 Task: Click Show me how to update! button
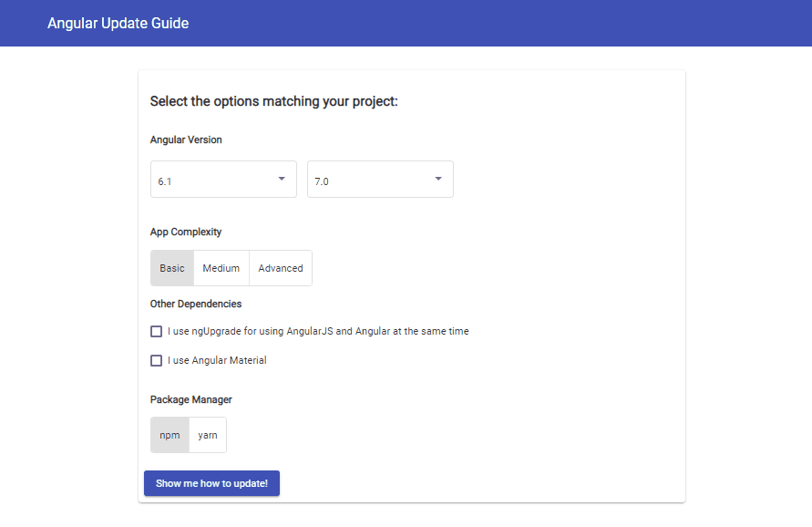[211, 483]
